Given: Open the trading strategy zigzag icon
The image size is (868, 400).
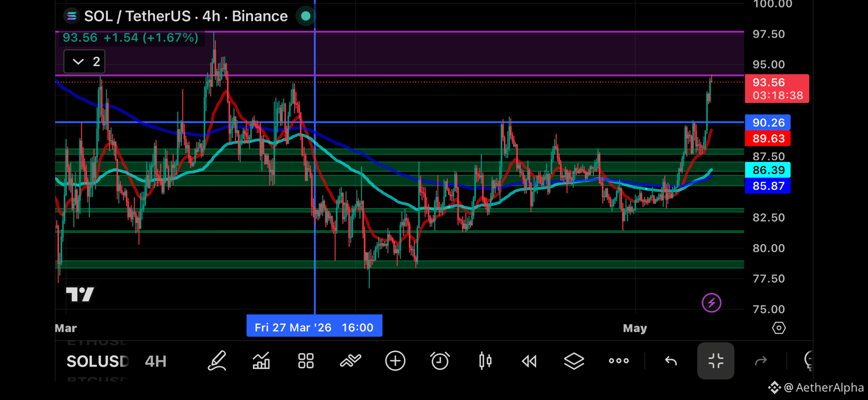Looking at the screenshot, I should [351, 361].
